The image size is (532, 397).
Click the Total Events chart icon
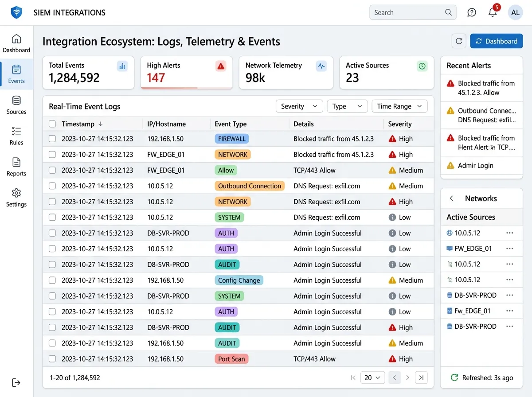coord(122,66)
